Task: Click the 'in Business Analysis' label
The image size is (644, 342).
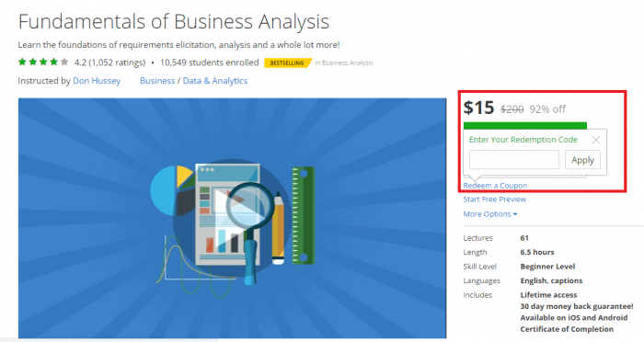Action: pyautogui.click(x=344, y=63)
